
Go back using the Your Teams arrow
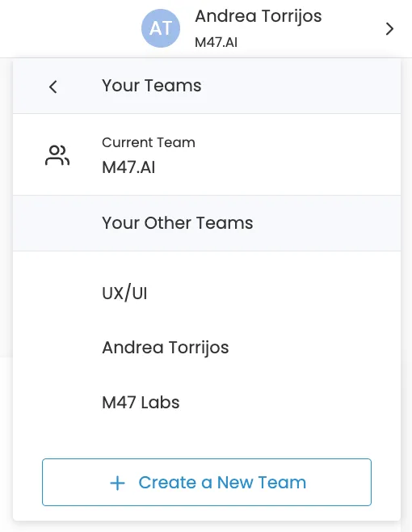coord(53,87)
